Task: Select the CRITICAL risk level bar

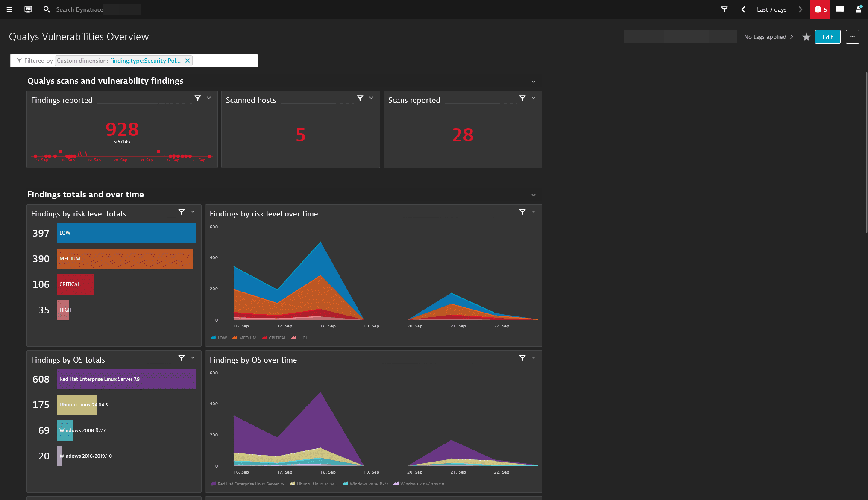Action: pyautogui.click(x=75, y=284)
